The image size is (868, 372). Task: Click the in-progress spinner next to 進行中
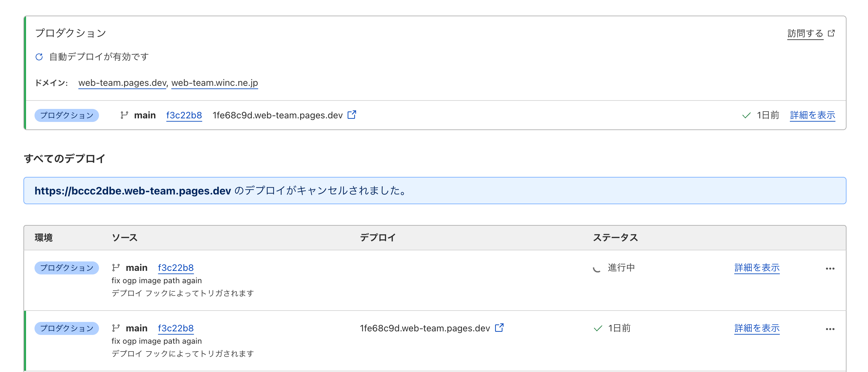coord(597,268)
